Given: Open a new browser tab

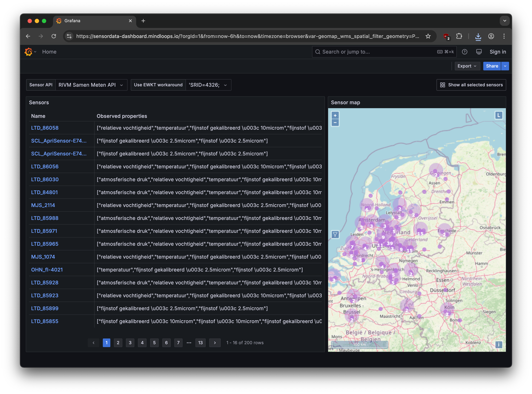Looking at the screenshot, I should click(143, 21).
